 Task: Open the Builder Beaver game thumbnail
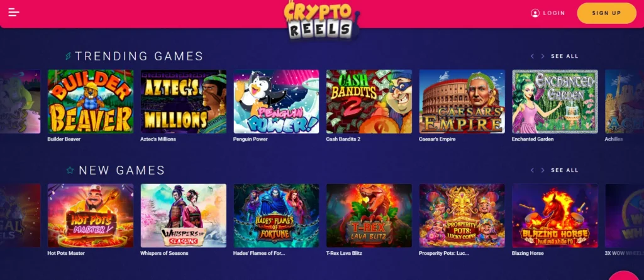pos(91,101)
